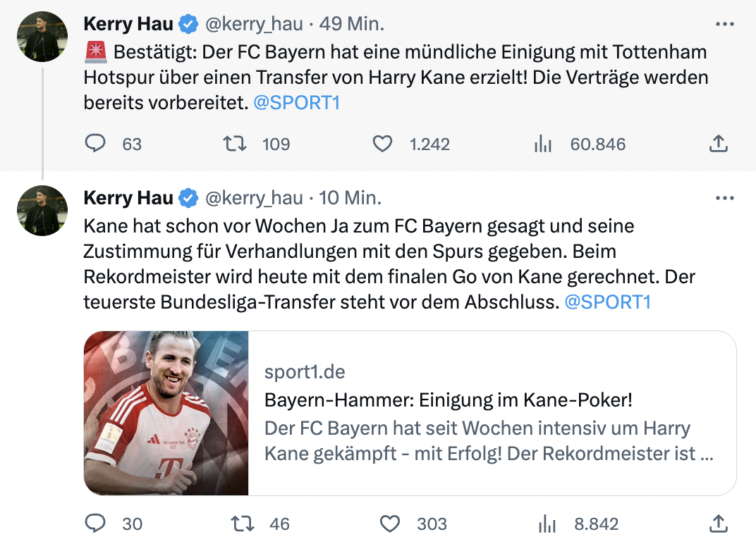Like the tweet with 1.242 likes
Screen dimensions: 756x551
[x=382, y=144]
